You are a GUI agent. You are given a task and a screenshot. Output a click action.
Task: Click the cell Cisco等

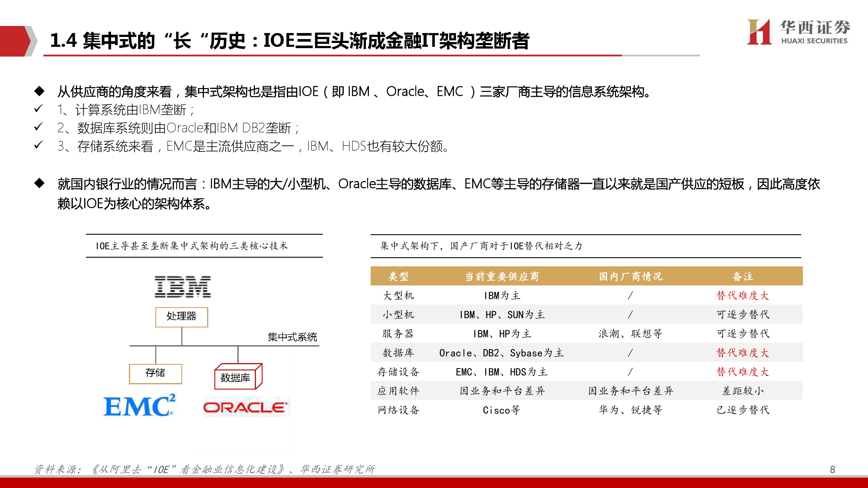(x=502, y=410)
